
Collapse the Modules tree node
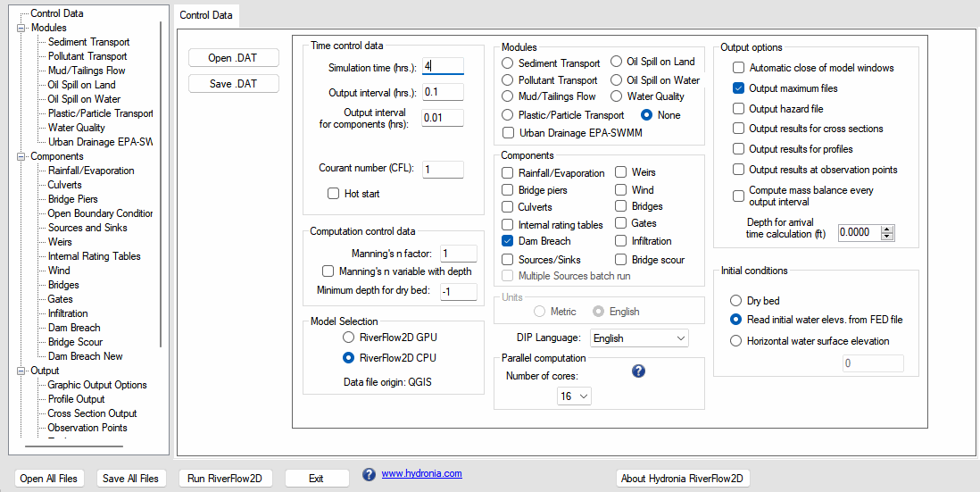point(21,28)
